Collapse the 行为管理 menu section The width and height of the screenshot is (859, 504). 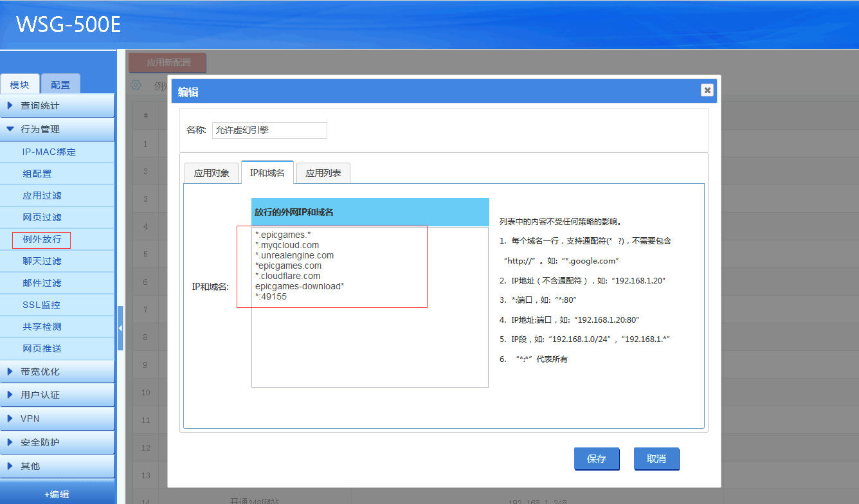(57, 129)
